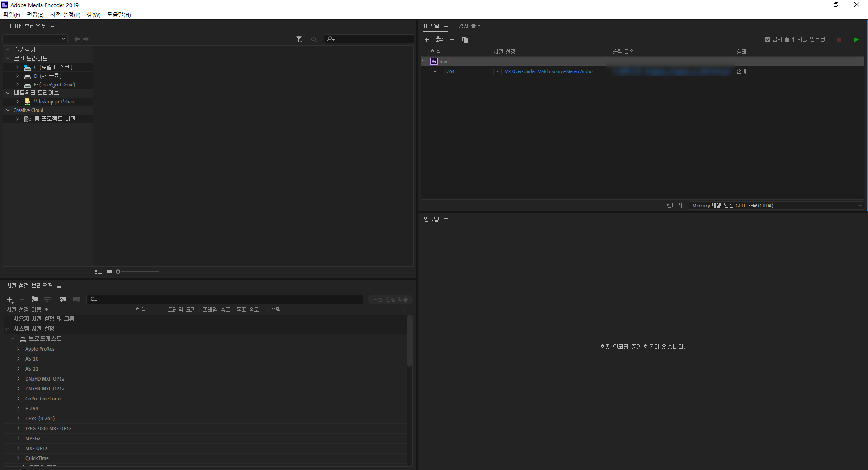
Task: Expand the C: (로컬 디스크) drive
Action: click(18, 67)
